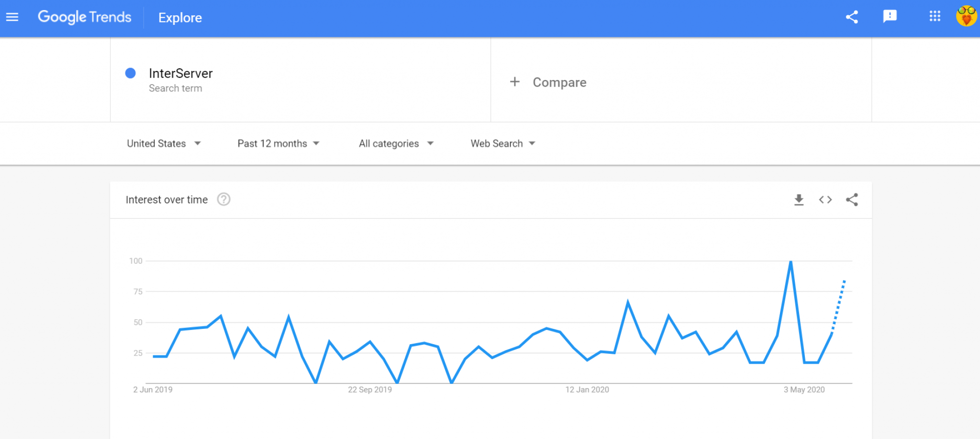Click the plus icon beside Compare

coord(515,82)
